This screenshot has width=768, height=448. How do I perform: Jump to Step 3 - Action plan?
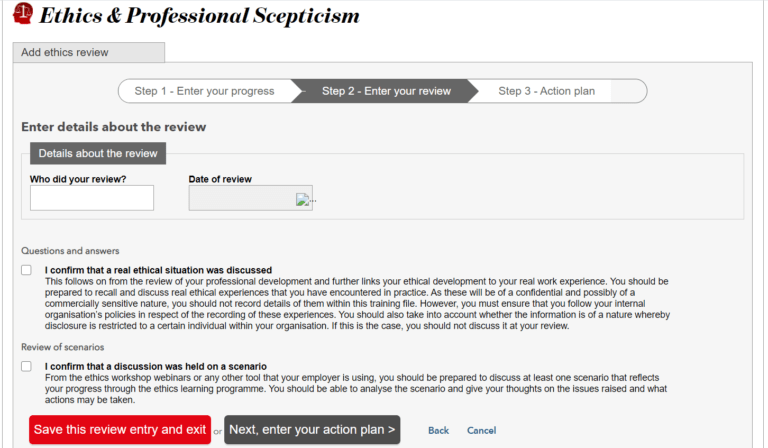pos(546,91)
